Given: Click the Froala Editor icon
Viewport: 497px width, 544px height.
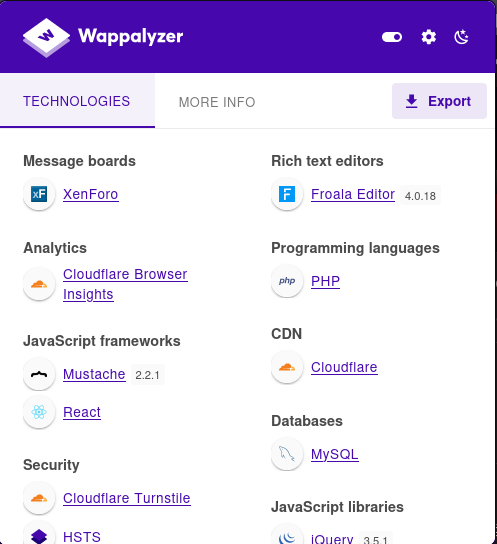Looking at the screenshot, I should [287, 194].
